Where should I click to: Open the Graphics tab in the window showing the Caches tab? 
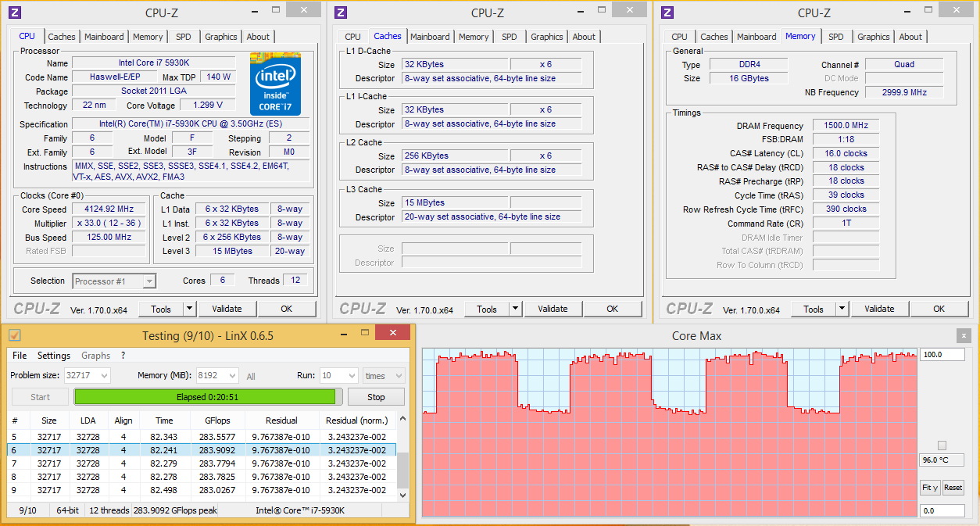(547, 37)
